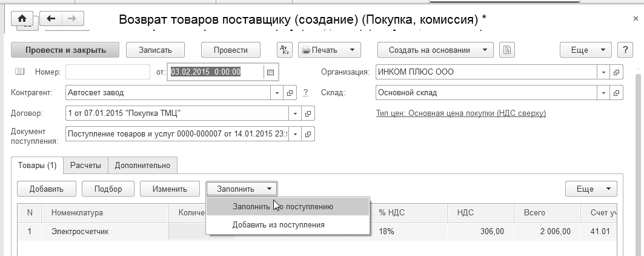Click the open icon for Организация

point(617,72)
